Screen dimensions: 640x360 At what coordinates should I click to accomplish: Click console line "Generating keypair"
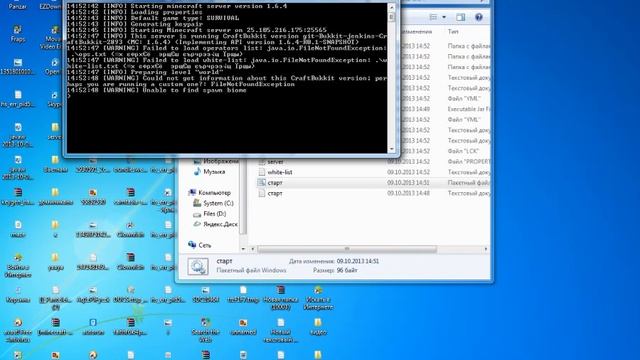[x=134, y=24]
